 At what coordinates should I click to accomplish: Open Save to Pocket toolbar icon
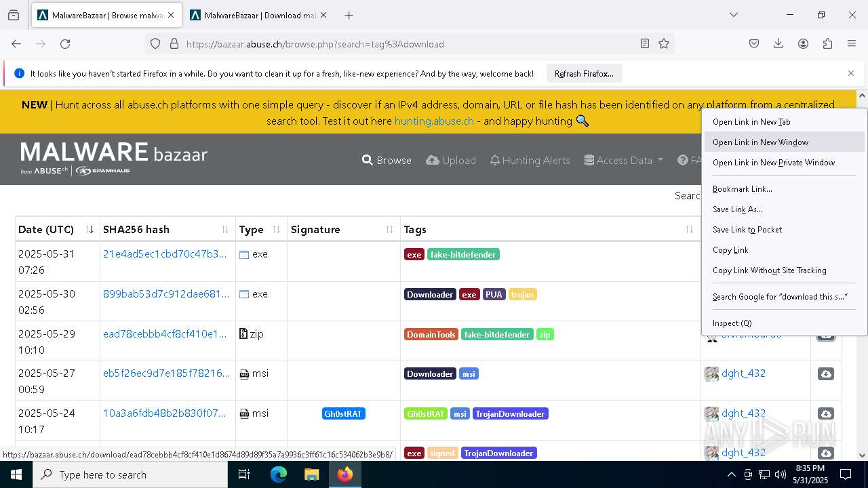click(754, 43)
